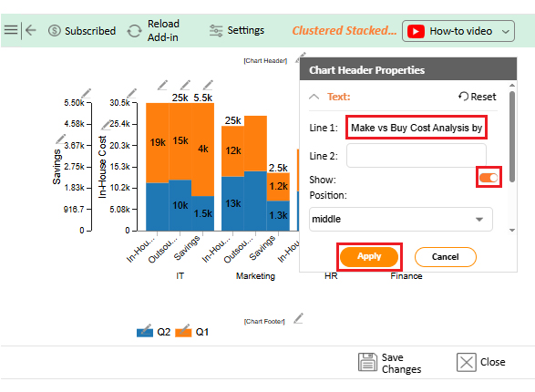Open the Position dropdown showing middle
This screenshot has height=392, width=535.
401,219
